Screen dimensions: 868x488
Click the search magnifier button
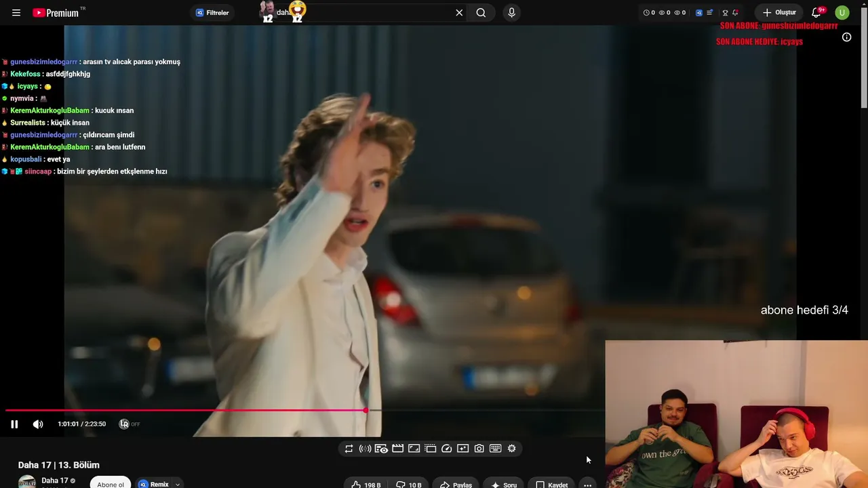[481, 13]
